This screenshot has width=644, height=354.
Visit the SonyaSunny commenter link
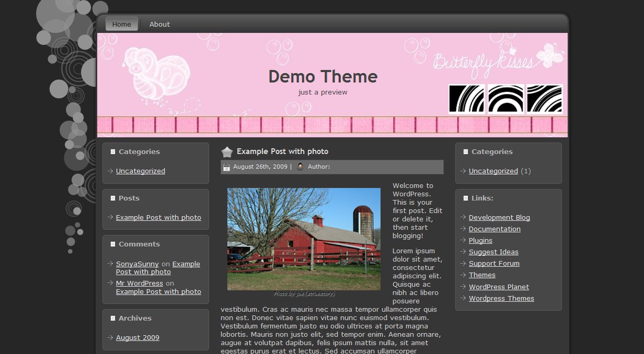(137, 264)
